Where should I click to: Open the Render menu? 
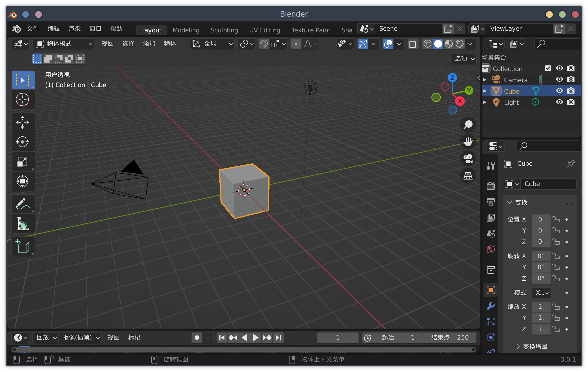click(74, 28)
